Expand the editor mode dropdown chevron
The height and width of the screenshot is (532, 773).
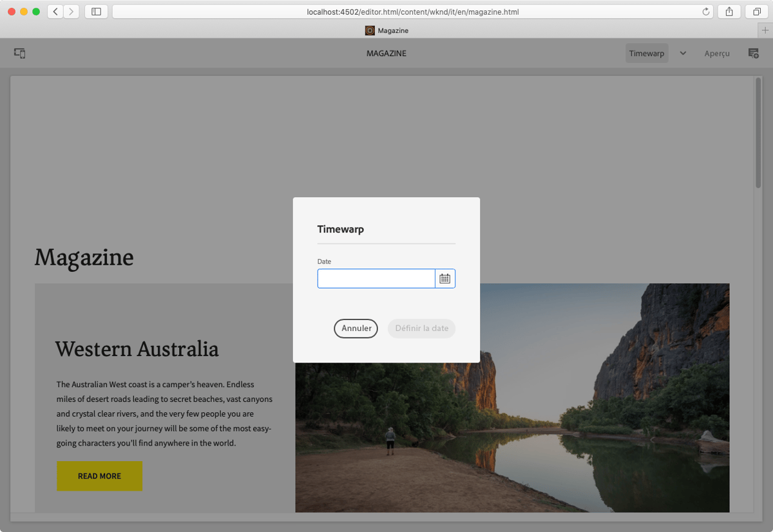(682, 53)
